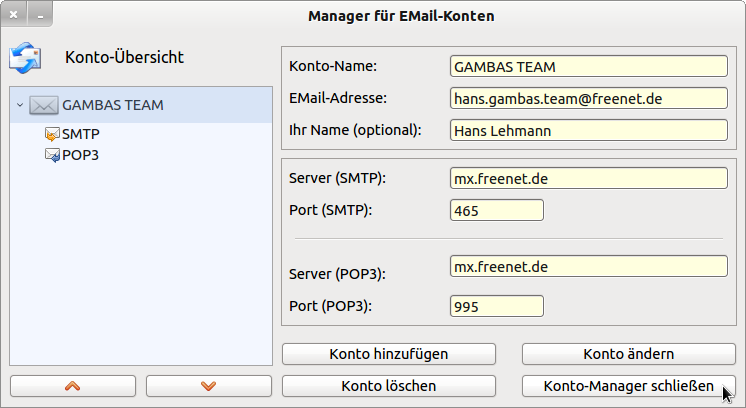This screenshot has height=408, width=746.
Task: Click the sync arrows Konto-Übersicht icon
Action: (24, 58)
